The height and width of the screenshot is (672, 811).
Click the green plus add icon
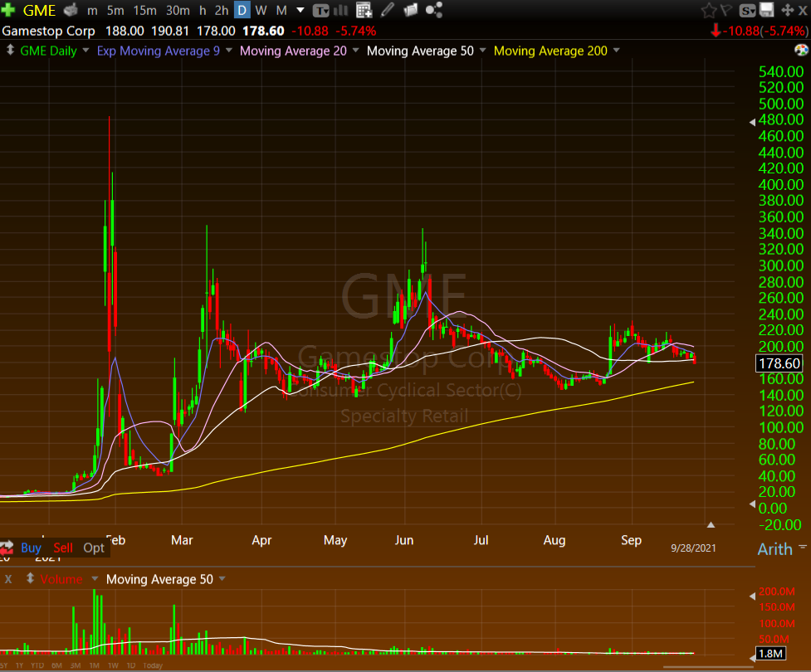coord(7,10)
